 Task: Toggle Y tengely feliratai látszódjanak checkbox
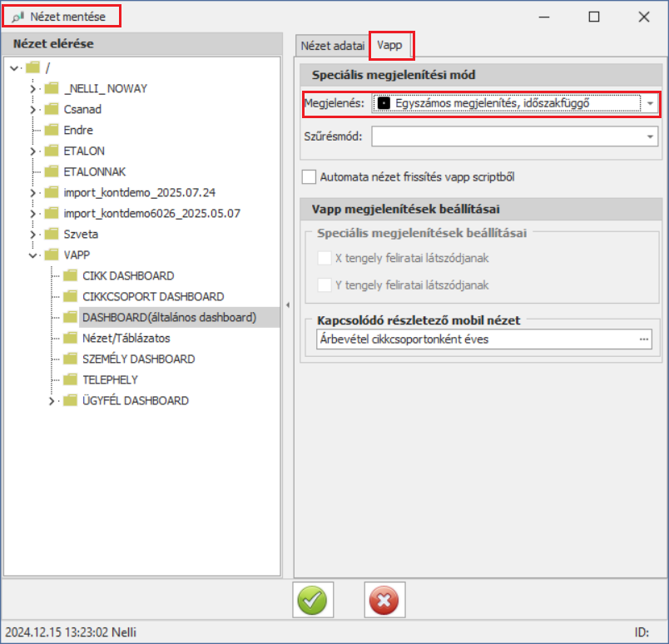click(325, 285)
